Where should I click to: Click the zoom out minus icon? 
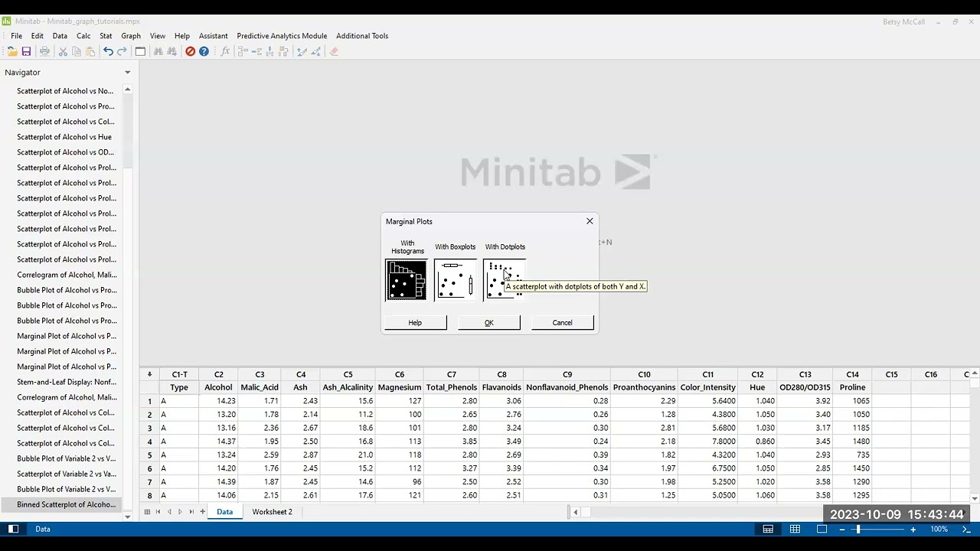[842, 529]
